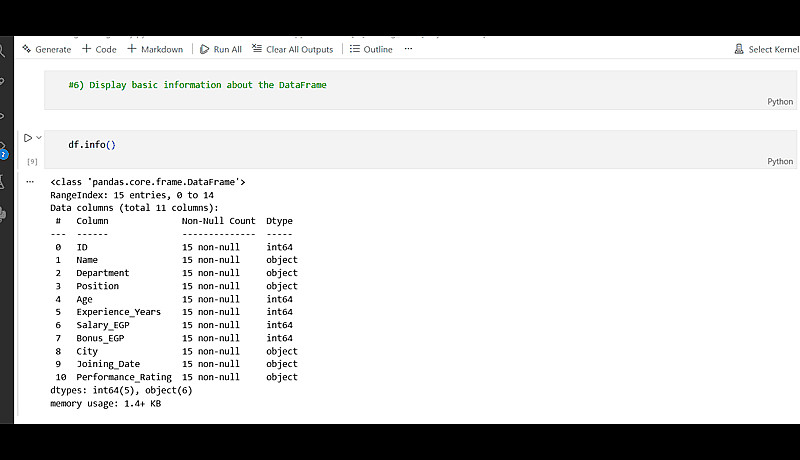This screenshot has height=460, width=800.
Task: Select the 'Position' column name in the output
Action: (x=97, y=286)
